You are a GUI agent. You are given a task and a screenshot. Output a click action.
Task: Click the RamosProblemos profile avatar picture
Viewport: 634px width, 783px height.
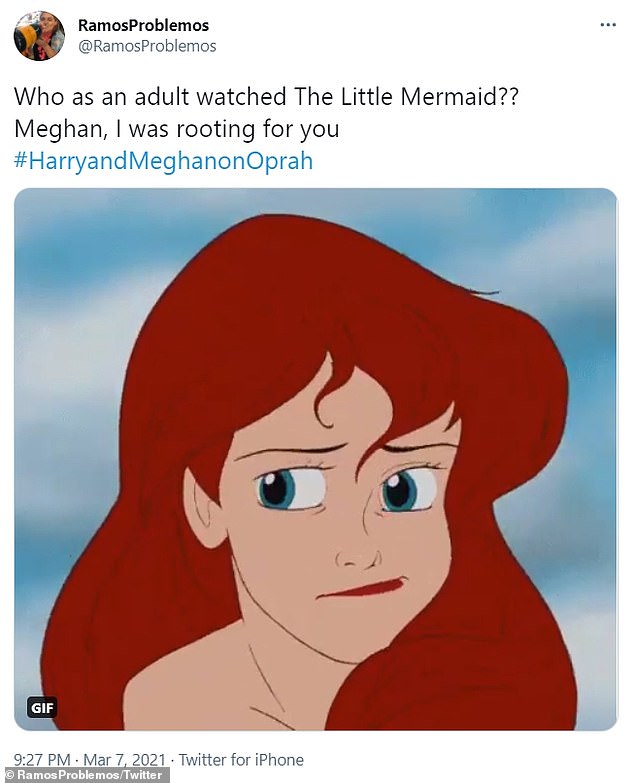39,35
